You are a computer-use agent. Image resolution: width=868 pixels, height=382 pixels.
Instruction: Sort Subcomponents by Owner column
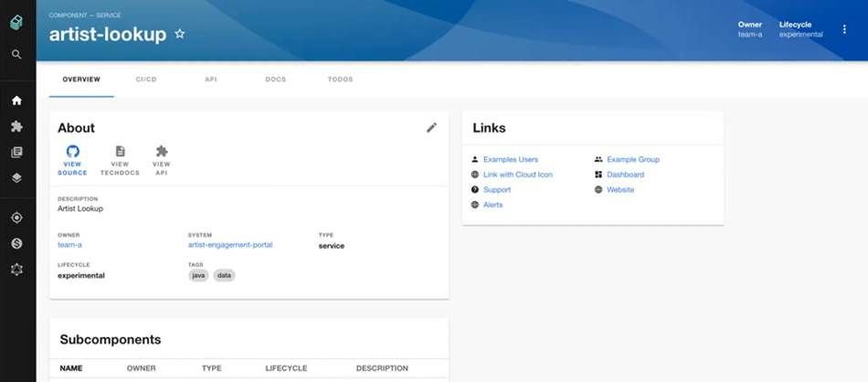[141, 368]
